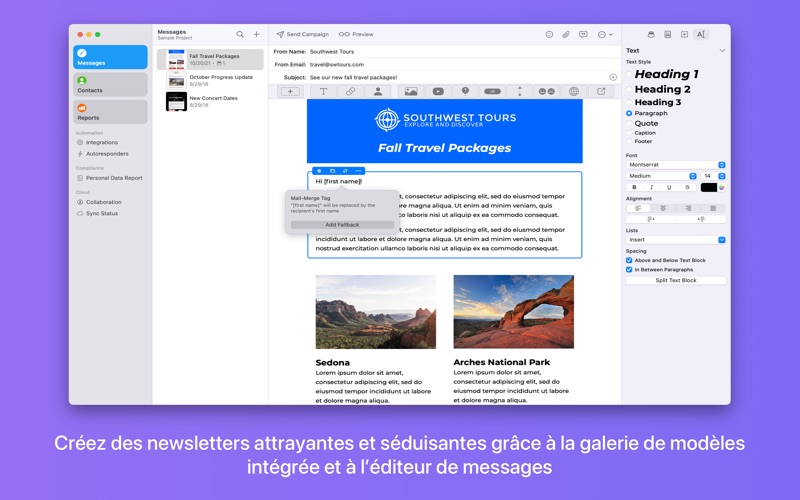The width and height of the screenshot is (800, 500).
Task: Insert an image block icon
Action: click(411, 91)
